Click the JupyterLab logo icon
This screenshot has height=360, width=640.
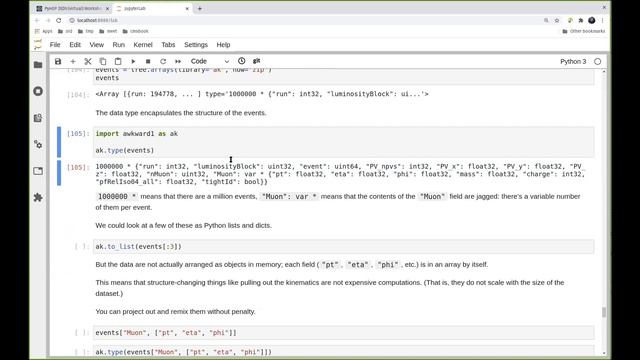(38, 44)
